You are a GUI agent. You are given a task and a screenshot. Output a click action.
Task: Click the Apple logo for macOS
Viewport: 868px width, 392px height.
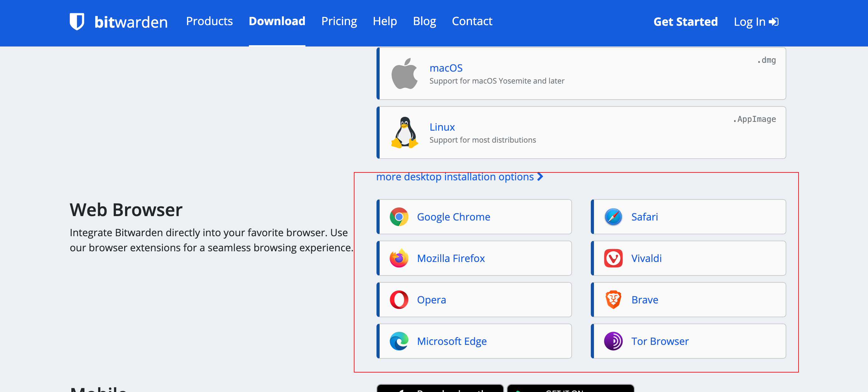[x=404, y=73]
